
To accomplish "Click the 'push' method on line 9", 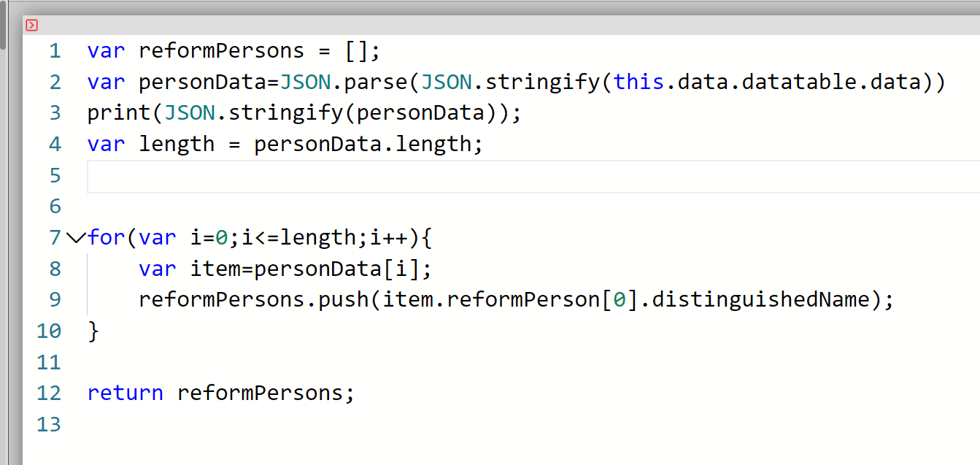I will coord(343,300).
